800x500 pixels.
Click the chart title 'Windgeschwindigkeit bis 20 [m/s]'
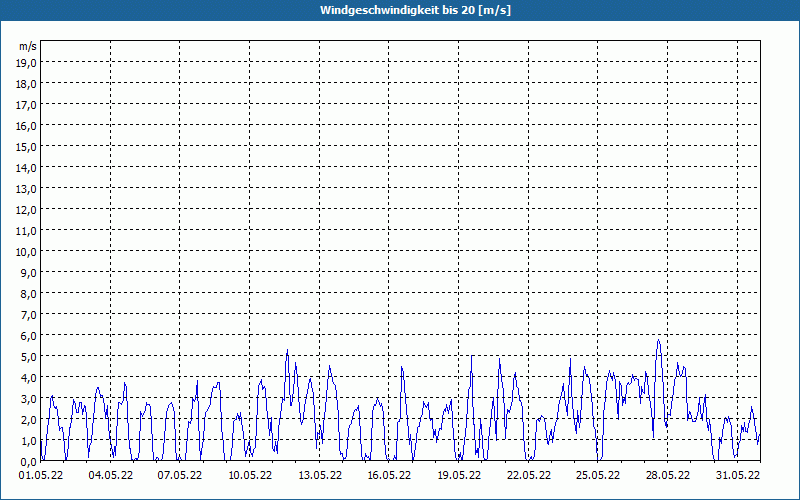[x=415, y=10]
